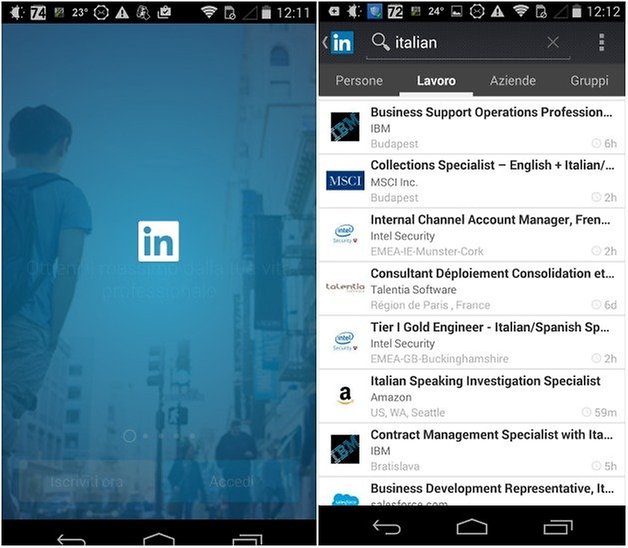
Task: Switch to the Aziende tab
Action: click(513, 81)
